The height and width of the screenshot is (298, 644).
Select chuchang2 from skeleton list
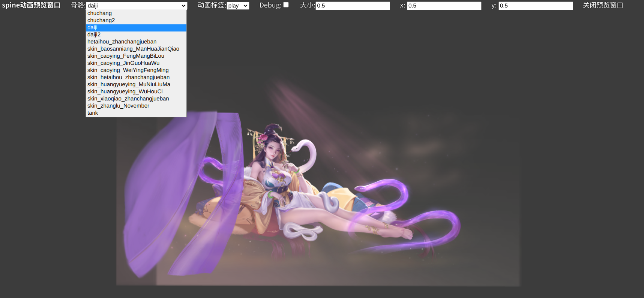pos(136,20)
